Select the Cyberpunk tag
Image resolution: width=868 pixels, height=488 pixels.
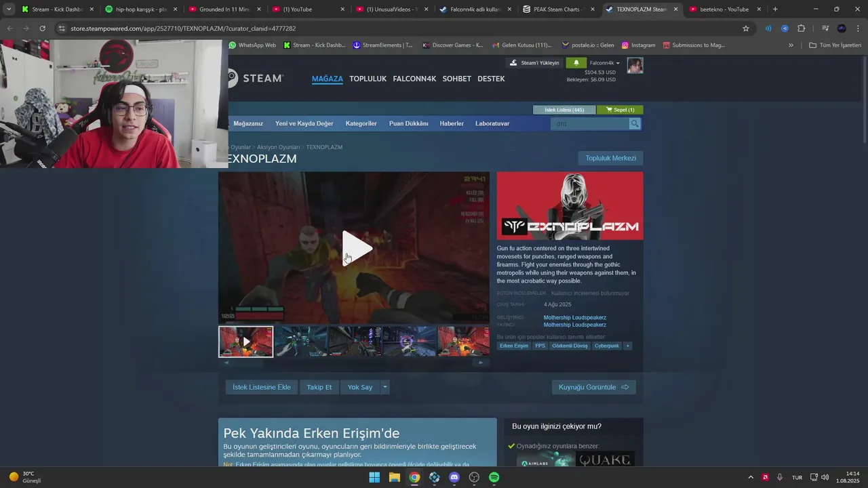606,346
